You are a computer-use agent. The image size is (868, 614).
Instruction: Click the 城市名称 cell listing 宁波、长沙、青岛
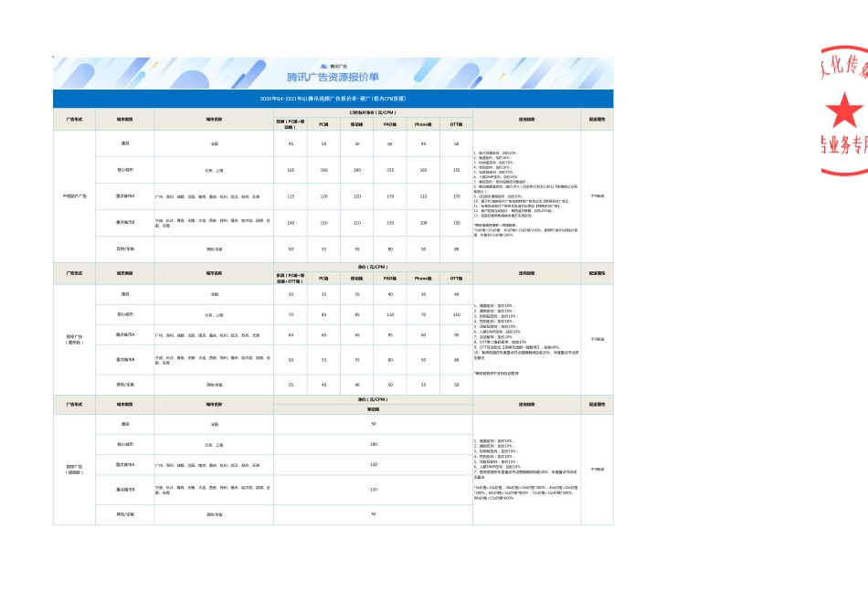pos(216,222)
